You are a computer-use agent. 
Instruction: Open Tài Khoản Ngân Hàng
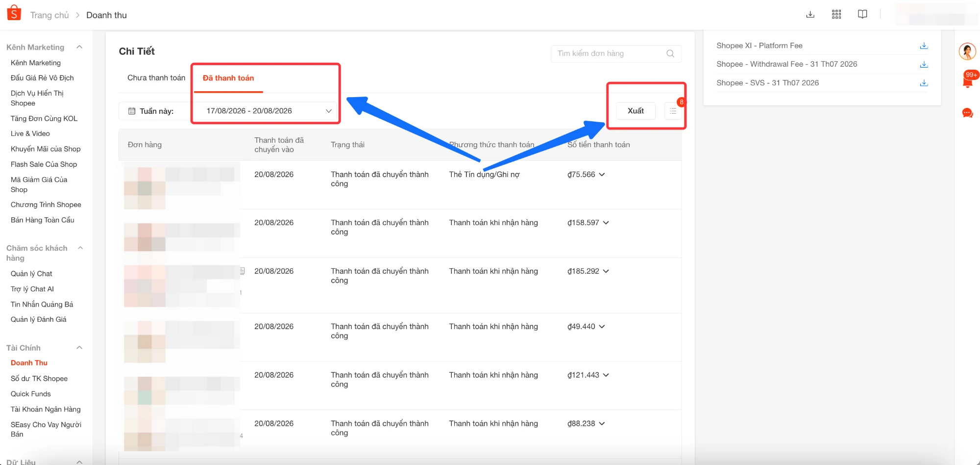pos(46,410)
